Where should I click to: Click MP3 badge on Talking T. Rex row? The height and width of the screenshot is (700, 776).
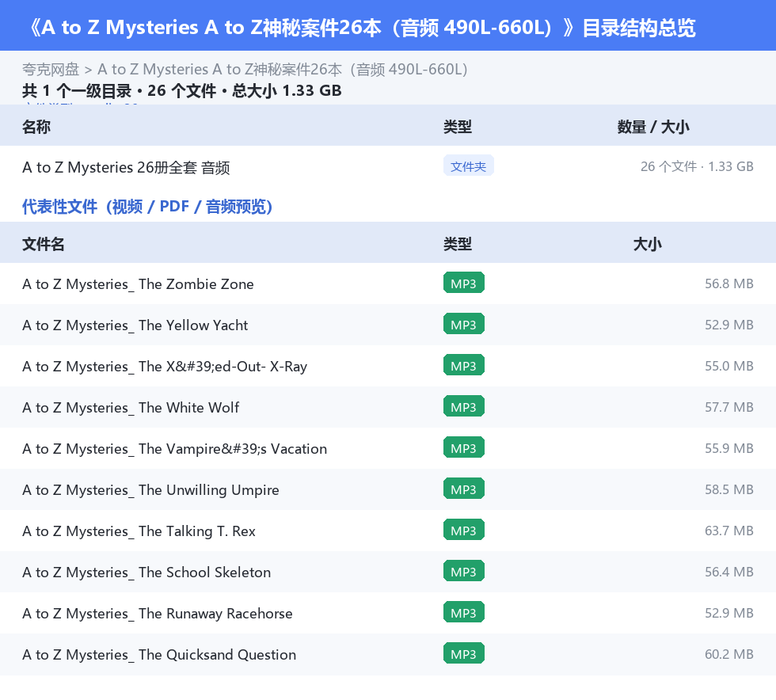coord(464,529)
